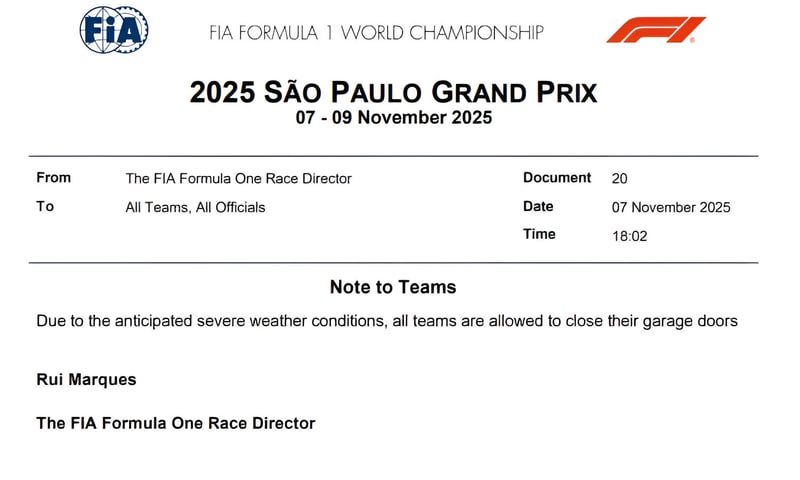Click document number 20
This screenshot has width=800, height=480.
[x=620, y=179]
